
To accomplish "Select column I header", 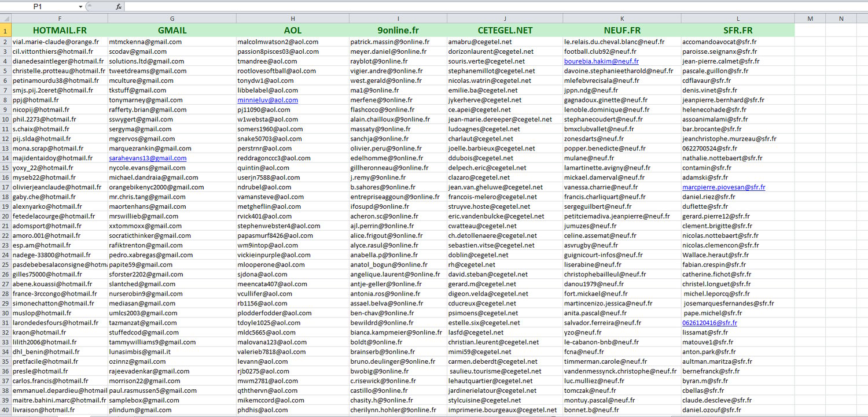I will pyautogui.click(x=398, y=19).
